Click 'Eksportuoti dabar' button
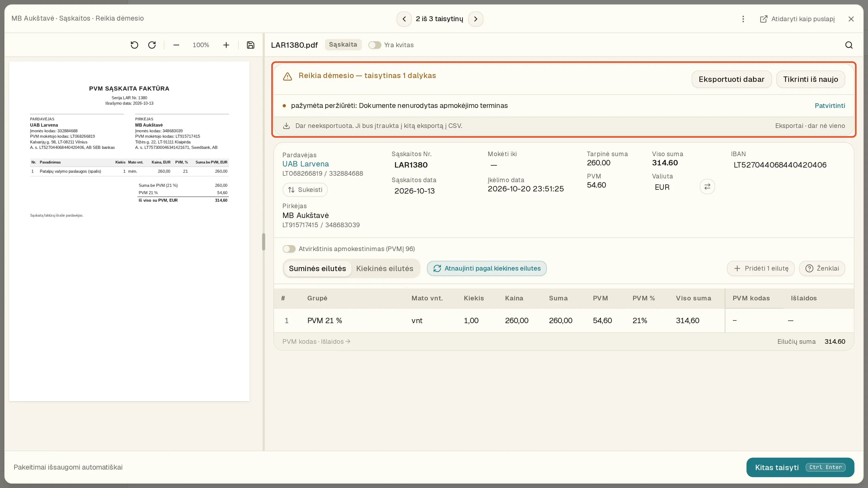Screen dimensions: 868x488 point(731,79)
